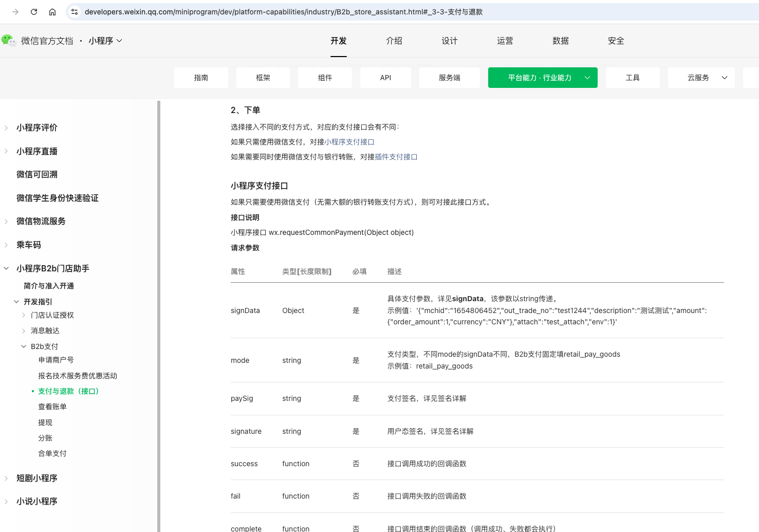Viewport: 759px width, 532px height.
Task: Switch to 数据 top tab
Action: [561, 41]
